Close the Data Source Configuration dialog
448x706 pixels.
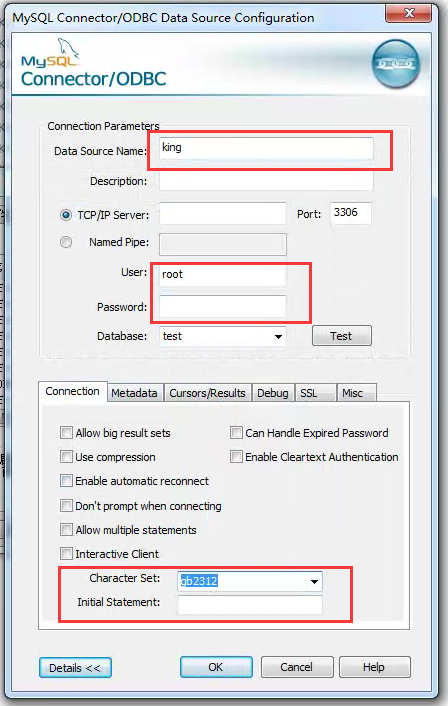(408, 13)
